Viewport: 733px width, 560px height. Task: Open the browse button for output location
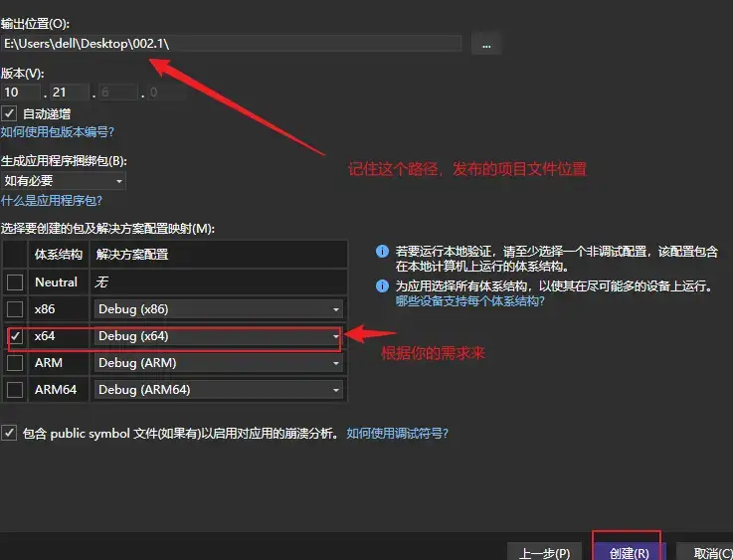coord(486,45)
